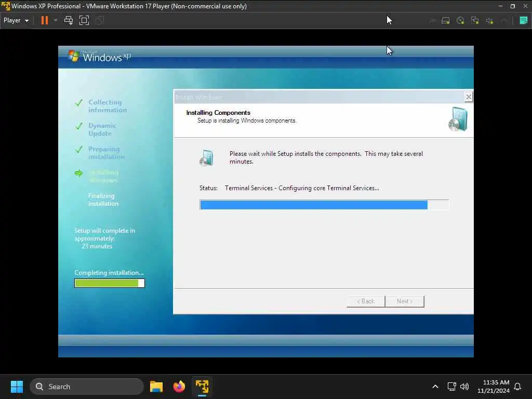This screenshot has width=532, height=399.
Task: Open File Explorer from taskbar
Action: point(156,387)
